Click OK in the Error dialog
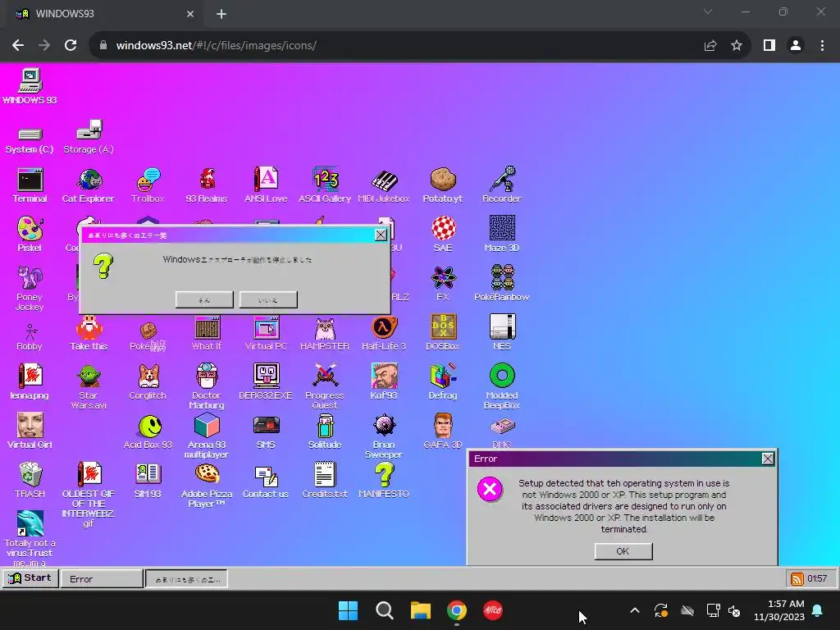This screenshot has height=630, width=840. pos(623,551)
